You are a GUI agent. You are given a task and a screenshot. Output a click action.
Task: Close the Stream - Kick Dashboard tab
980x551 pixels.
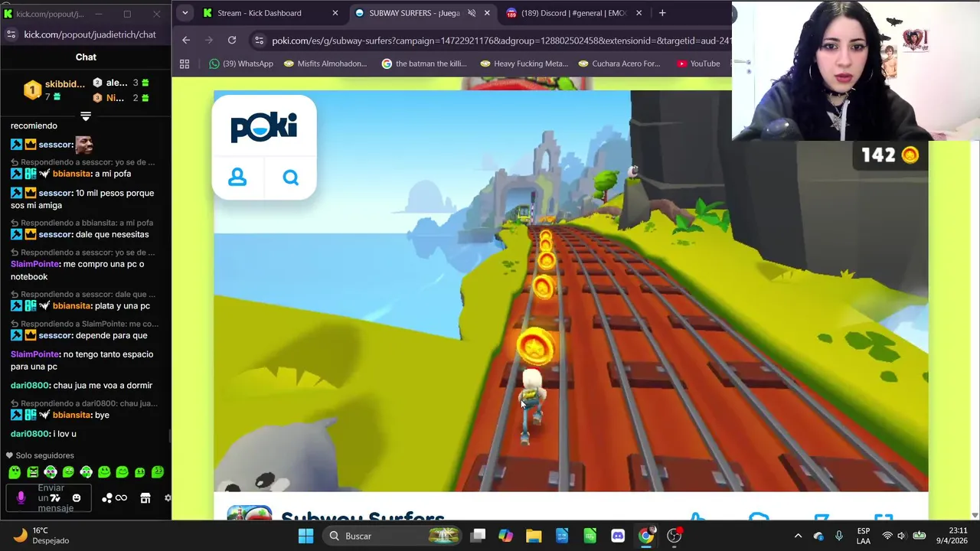pos(335,13)
